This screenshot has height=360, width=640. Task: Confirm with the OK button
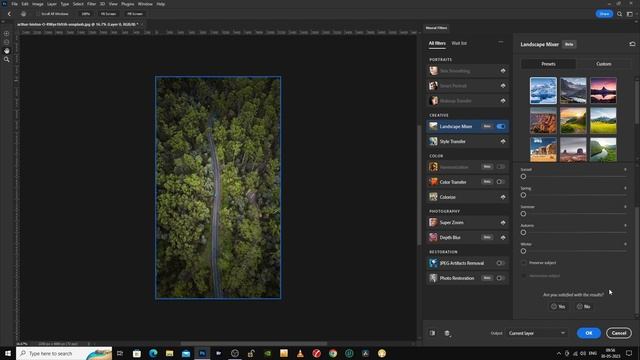coord(589,333)
